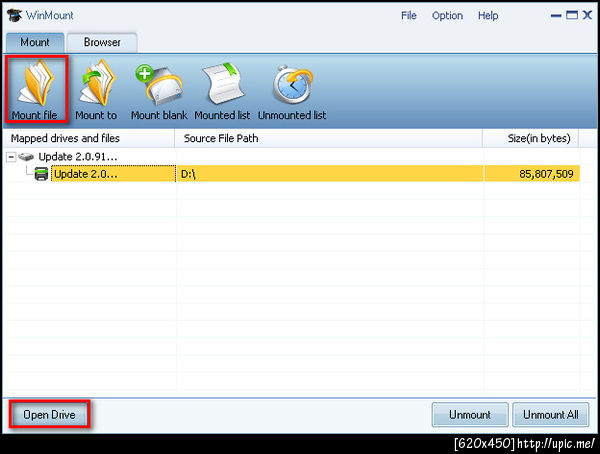Minimize the WinMount window

(x=556, y=16)
